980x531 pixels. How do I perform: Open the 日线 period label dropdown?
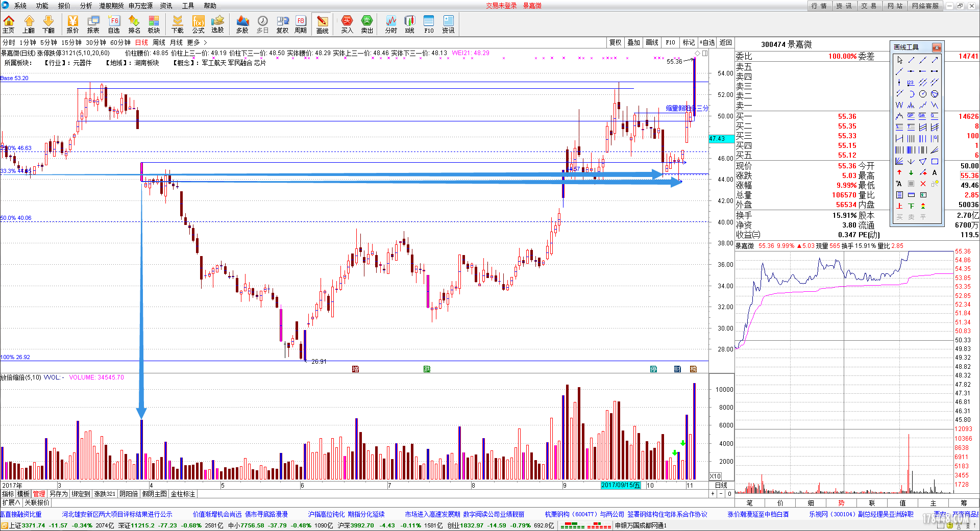click(x=721, y=485)
